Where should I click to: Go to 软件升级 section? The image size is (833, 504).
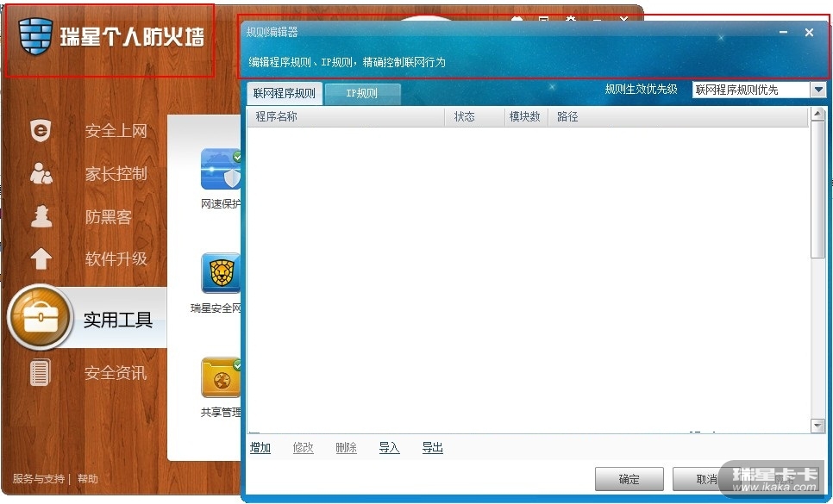tap(116, 259)
